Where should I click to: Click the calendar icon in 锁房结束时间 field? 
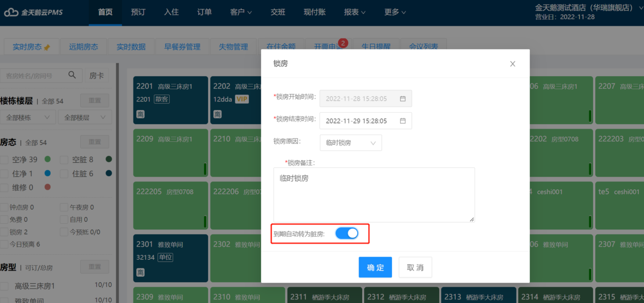click(x=403, y=121)
